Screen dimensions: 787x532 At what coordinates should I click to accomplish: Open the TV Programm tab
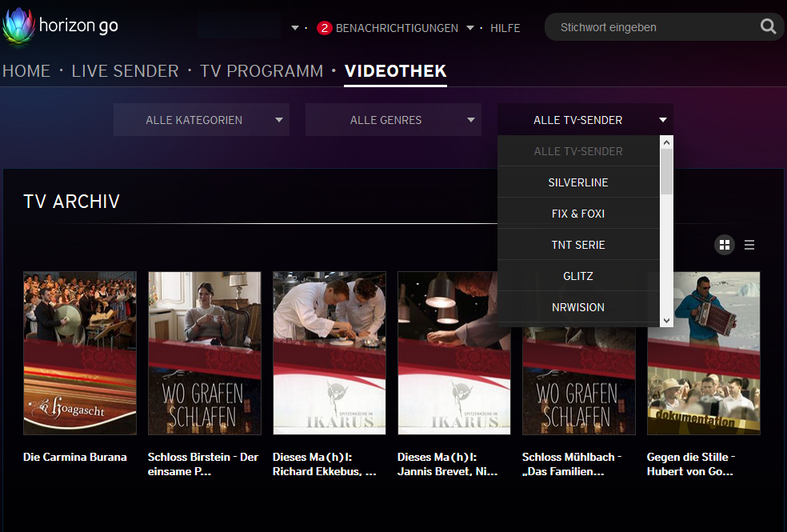[262, 71]
